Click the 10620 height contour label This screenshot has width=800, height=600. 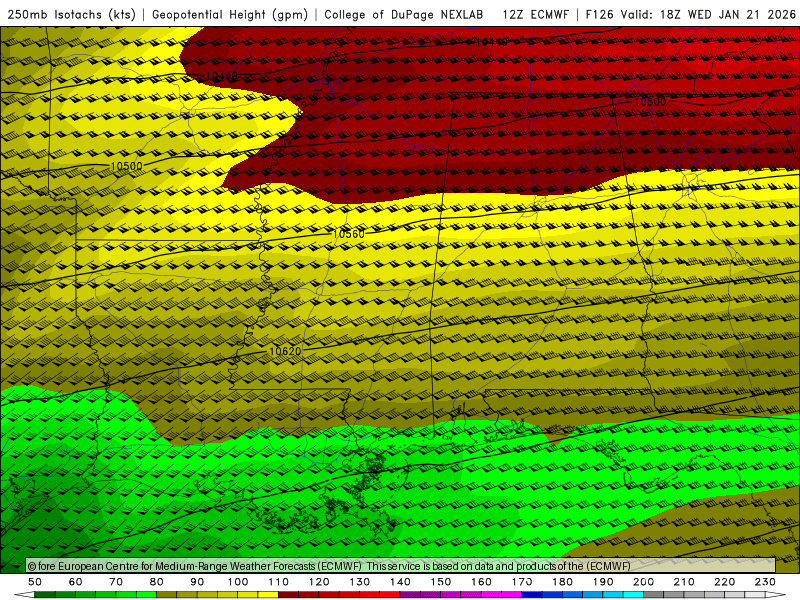(285, 351)
